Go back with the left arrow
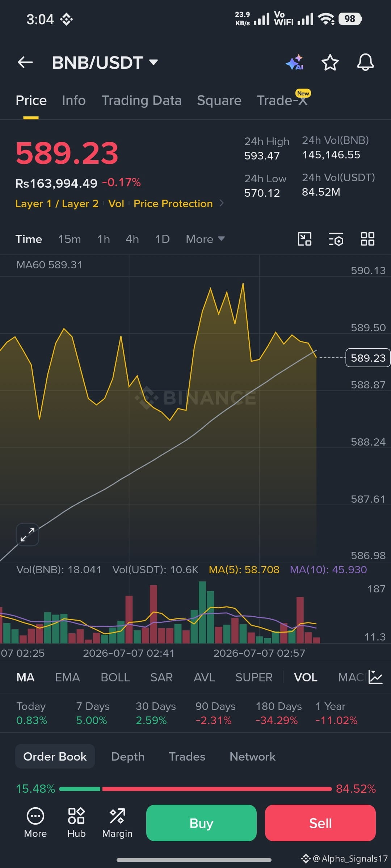The image size is (391, 868). click(x=25, y=62)
